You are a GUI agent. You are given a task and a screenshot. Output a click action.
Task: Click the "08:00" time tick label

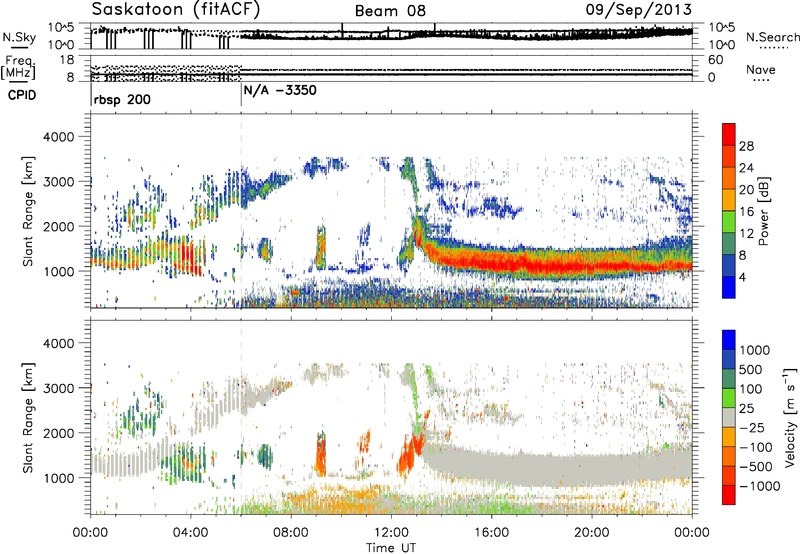[x=291, y=533]
